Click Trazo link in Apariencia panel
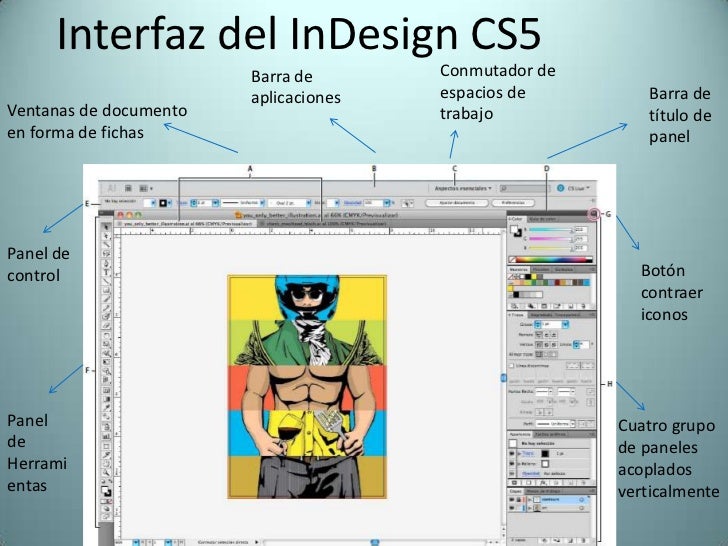 pyautogui.click(x=527, y=453)
